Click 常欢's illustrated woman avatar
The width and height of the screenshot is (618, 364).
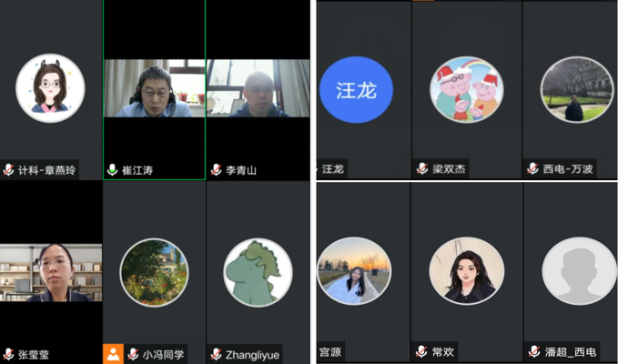click(467, 271)
